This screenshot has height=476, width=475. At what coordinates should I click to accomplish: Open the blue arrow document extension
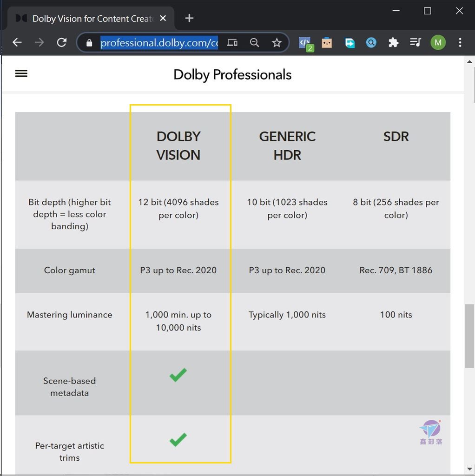point(350,43)
